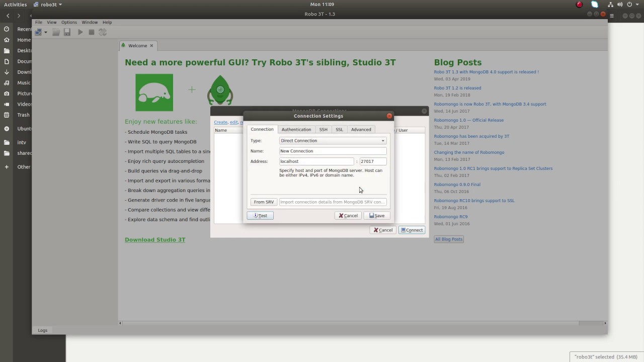
Task: Click the power icon in system tray
Action: pyautogui.click(x=629, y=5)
